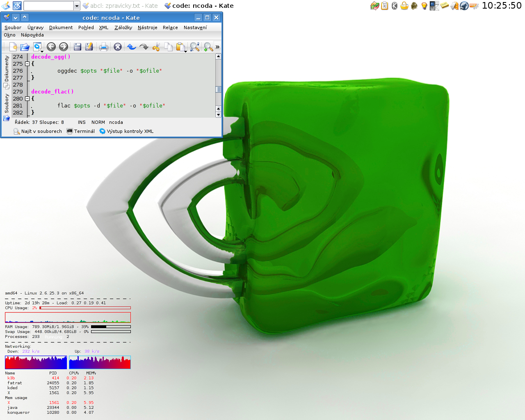Click the desktop pencil icon in panel
Screen dimensions: 525x420
tap(6, 6)
